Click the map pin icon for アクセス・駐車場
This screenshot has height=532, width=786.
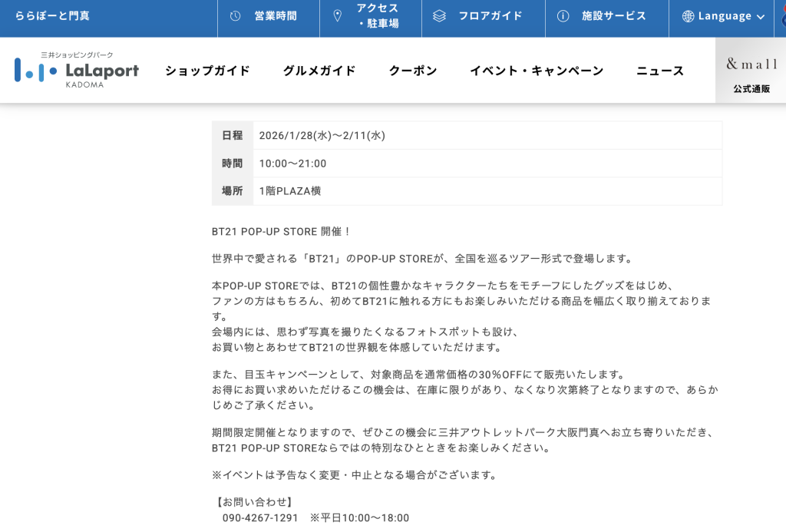[337, 16]
